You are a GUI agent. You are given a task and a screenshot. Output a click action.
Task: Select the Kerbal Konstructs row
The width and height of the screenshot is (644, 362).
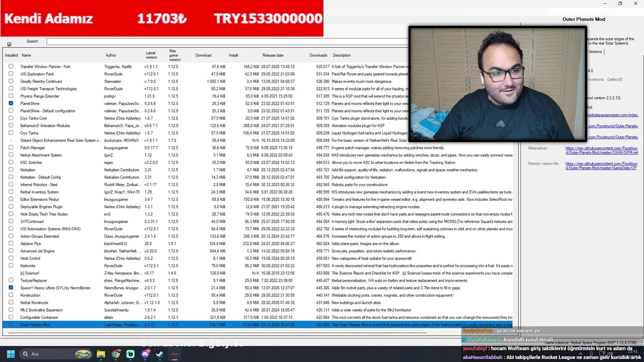click(259, 303)
